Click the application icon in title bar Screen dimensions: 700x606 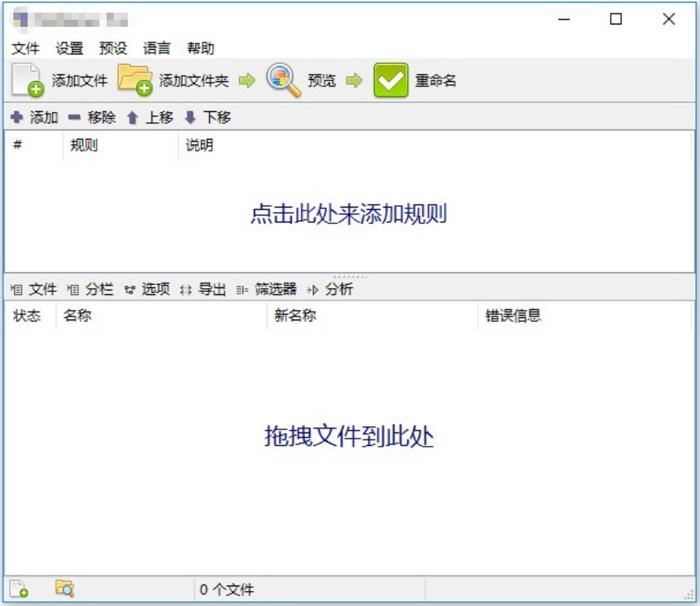pyautogui.click(x=21, y=19)
